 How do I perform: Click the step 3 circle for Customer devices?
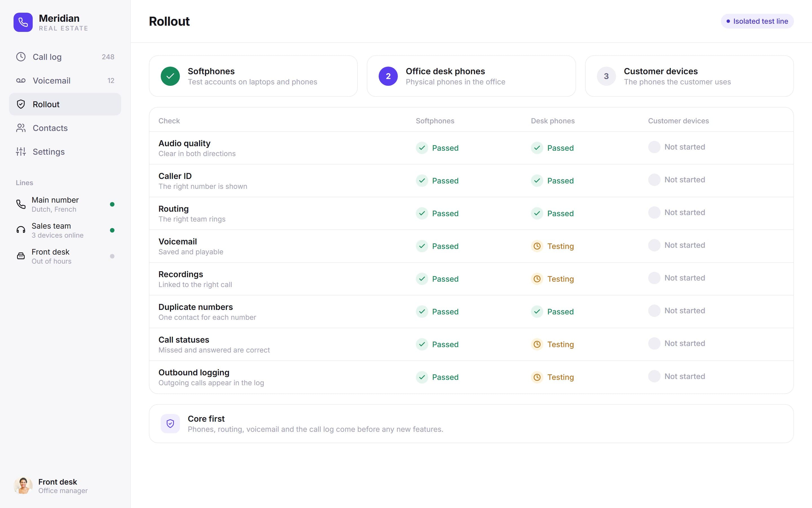606,76
